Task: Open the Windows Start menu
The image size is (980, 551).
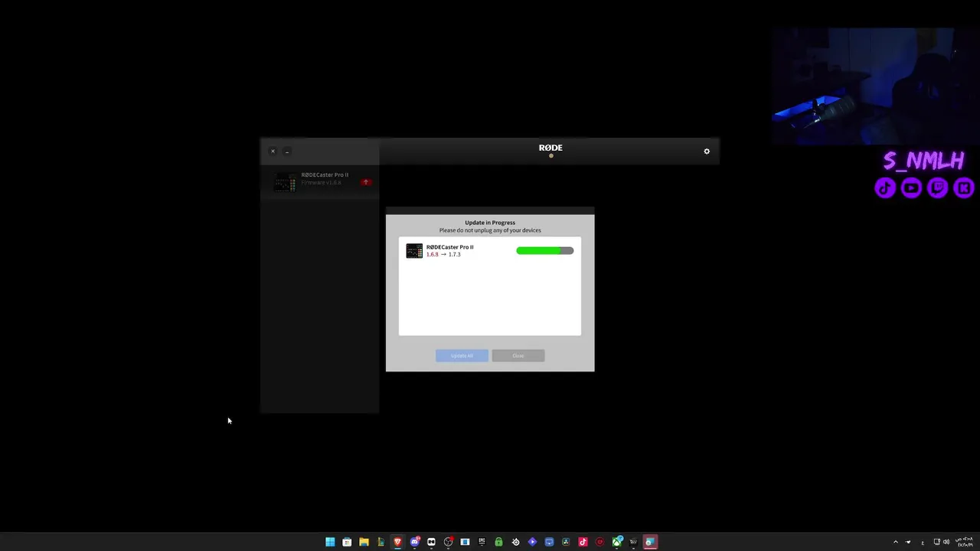Action: click(330, 542)
